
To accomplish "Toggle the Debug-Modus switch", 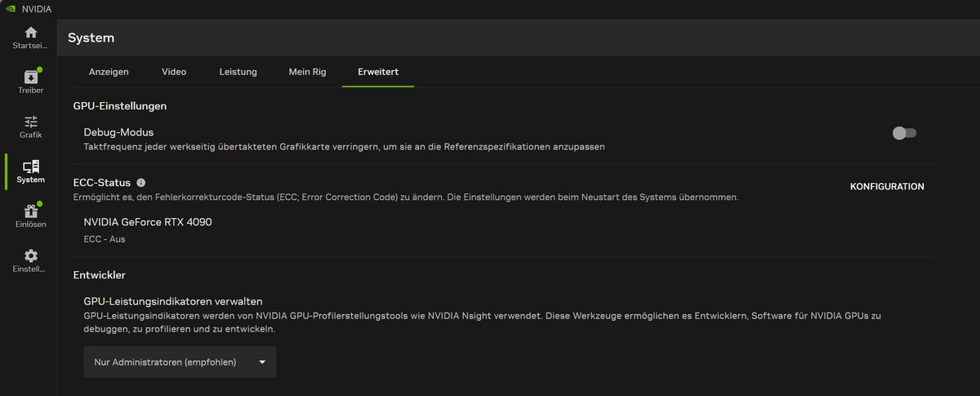I will tap(904, 133).
